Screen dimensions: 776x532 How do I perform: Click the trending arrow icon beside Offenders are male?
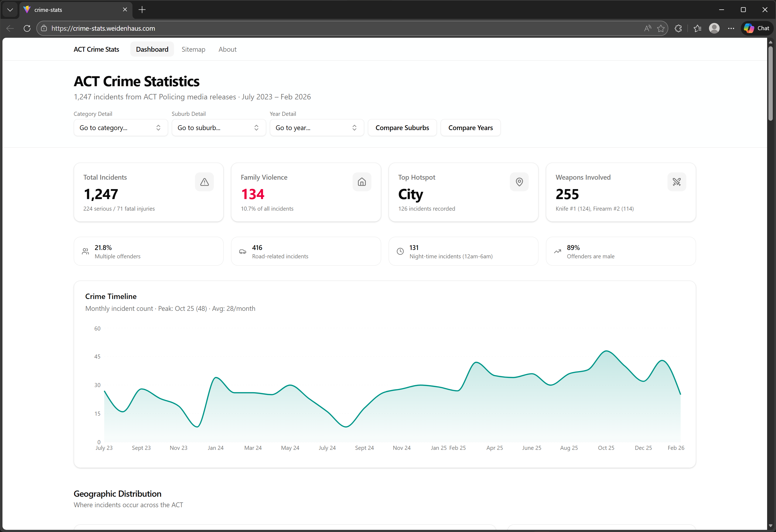[x=557, y=252]
